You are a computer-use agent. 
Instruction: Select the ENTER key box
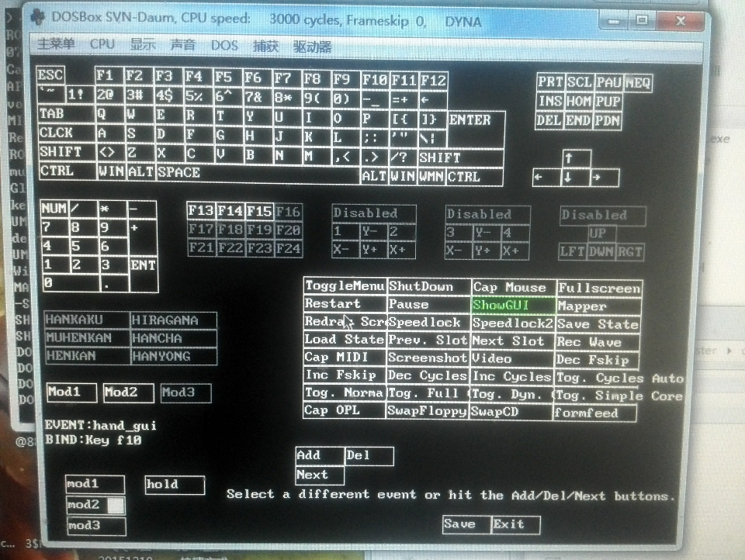pos(476,130)
